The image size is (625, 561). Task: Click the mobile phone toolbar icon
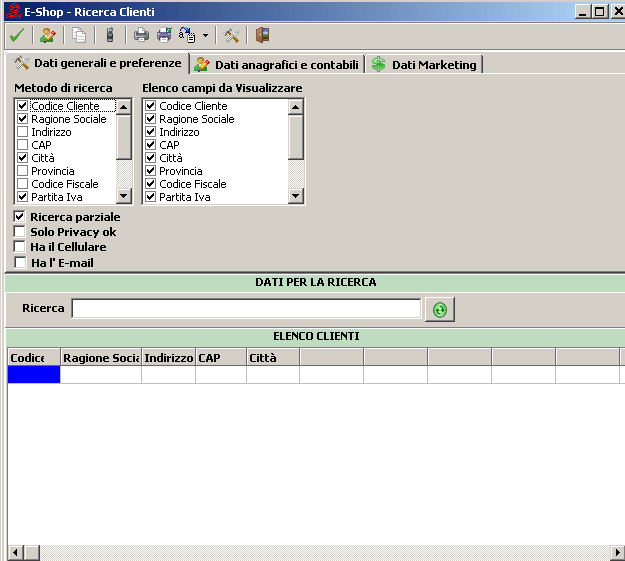point(110,35)
